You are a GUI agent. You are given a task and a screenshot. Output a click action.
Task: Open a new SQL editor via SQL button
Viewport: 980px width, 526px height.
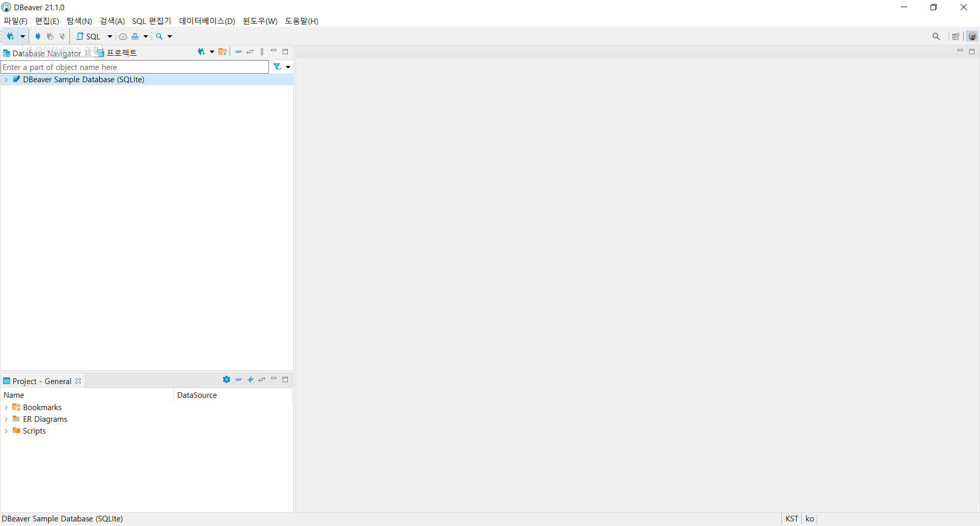point(88,36)
